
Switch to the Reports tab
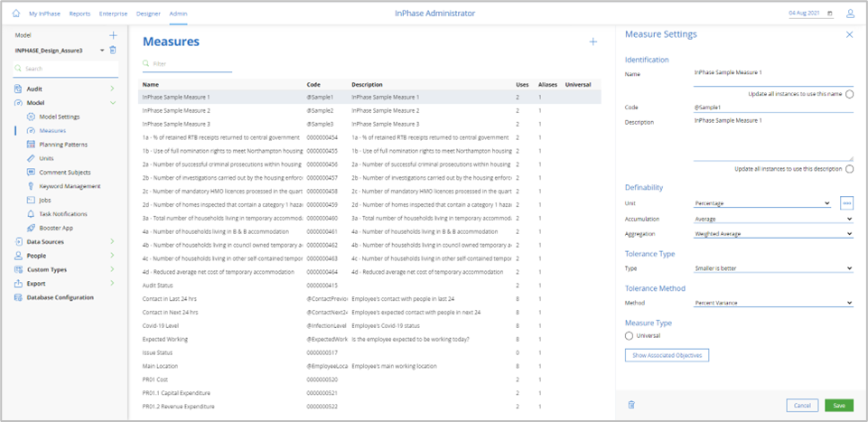(79, 14)
